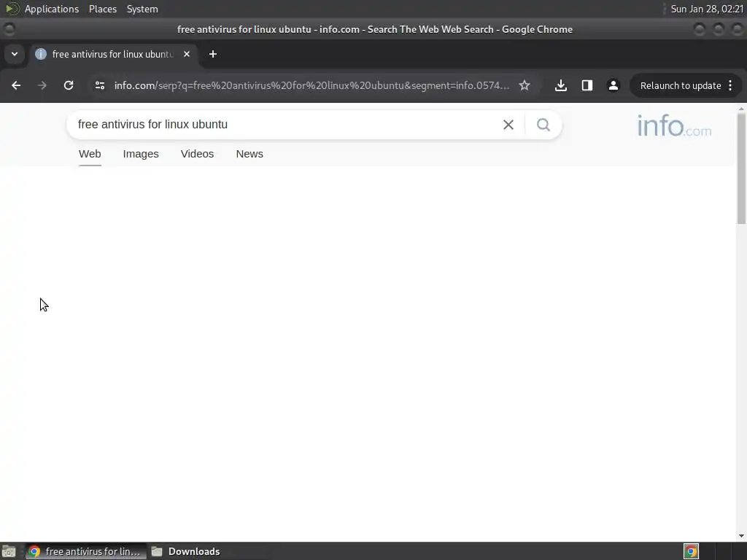Click the page vertical scrollbar thumb

point(741,168)
